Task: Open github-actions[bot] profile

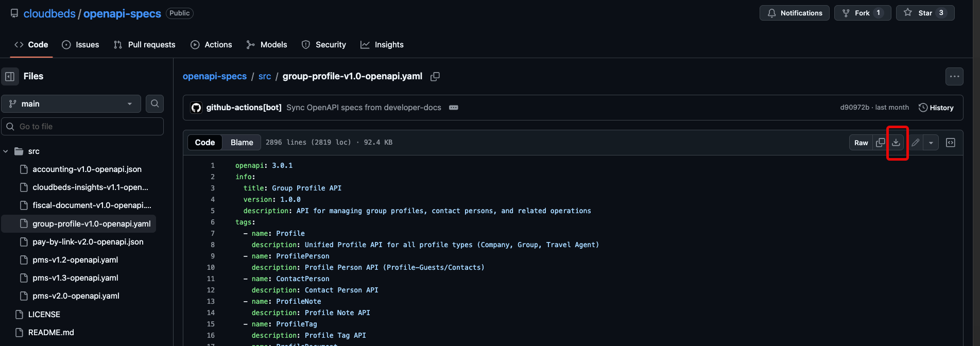Action: click(x=244, y=108)
